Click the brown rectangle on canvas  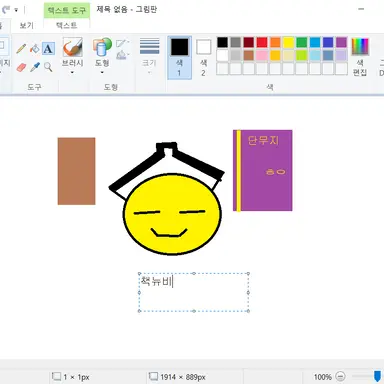tap(76, 171)
